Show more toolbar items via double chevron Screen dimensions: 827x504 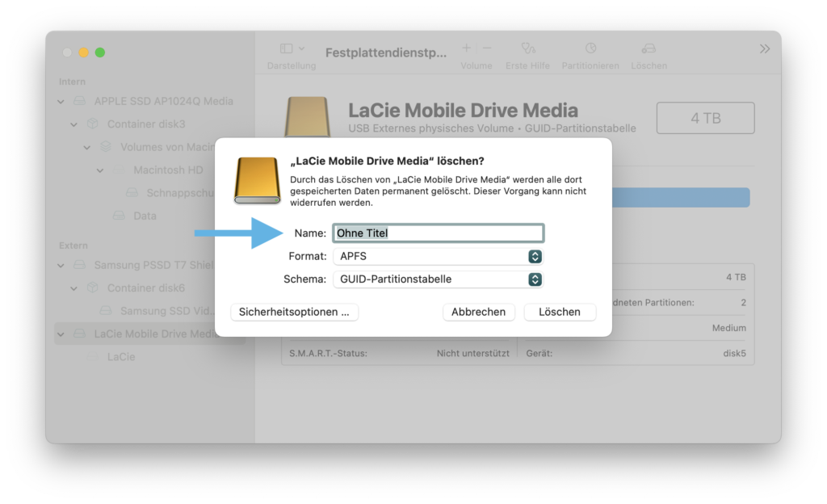pyautogui.click(x=765, y=49)
